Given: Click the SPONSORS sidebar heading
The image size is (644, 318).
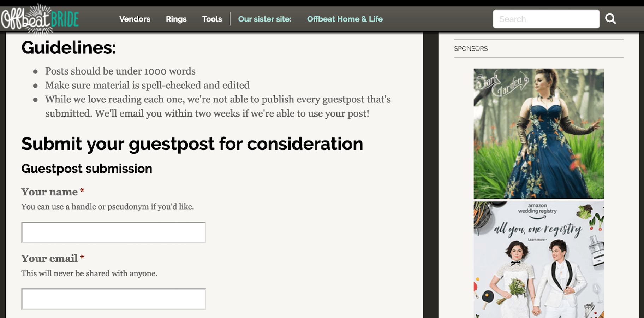Looking at the screenshot, I should tap(471, 49).
